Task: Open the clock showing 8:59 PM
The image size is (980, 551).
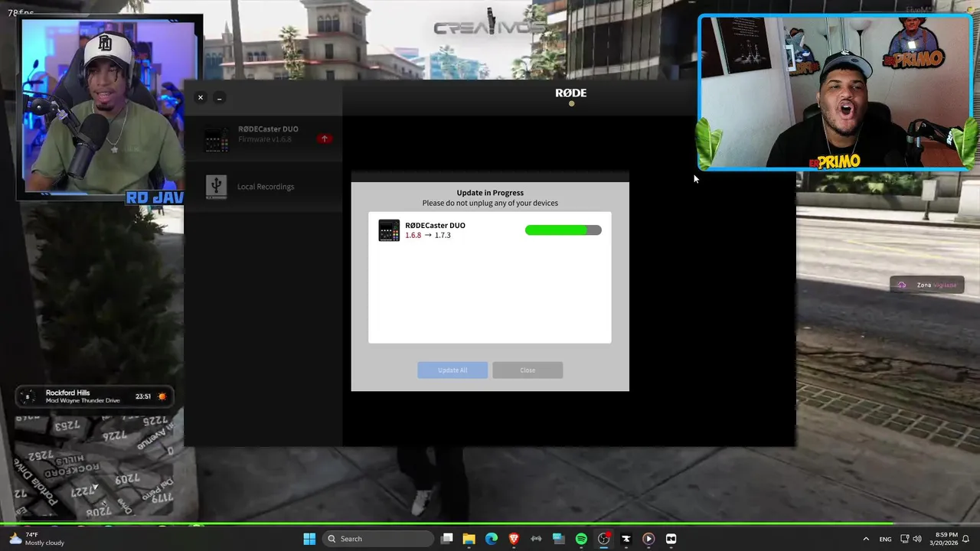Action: click(x=943, y=539)
